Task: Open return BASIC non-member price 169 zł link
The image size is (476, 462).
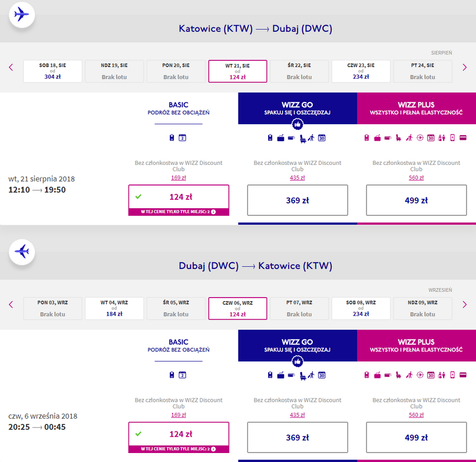Action: click(179, 415)
